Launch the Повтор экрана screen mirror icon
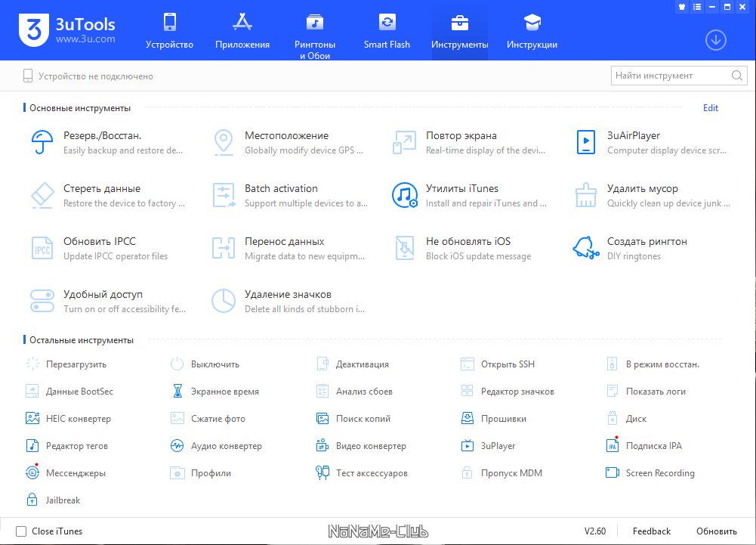Screen dimensions: 756x545 404,142
